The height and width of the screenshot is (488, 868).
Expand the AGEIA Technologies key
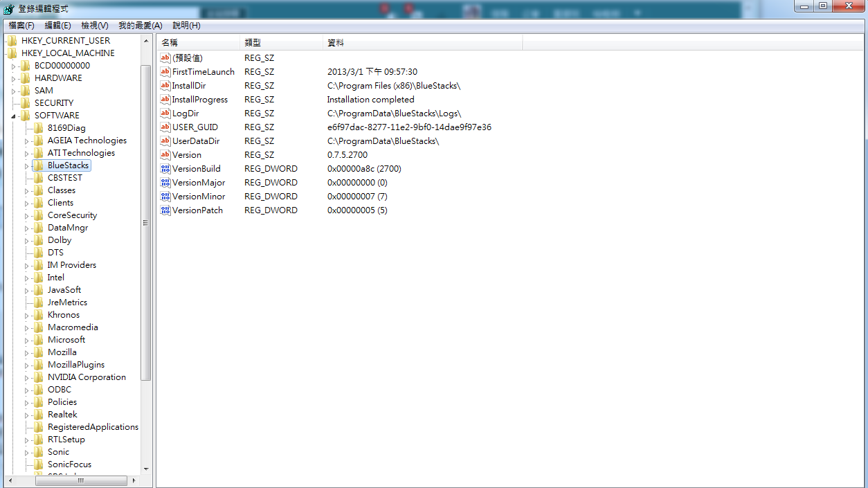(x=26, y=141)
